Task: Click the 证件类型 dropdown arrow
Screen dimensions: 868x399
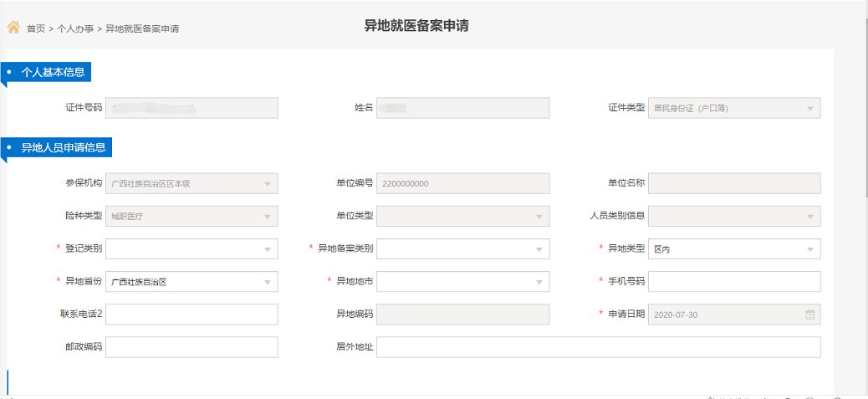Action: 809,108
